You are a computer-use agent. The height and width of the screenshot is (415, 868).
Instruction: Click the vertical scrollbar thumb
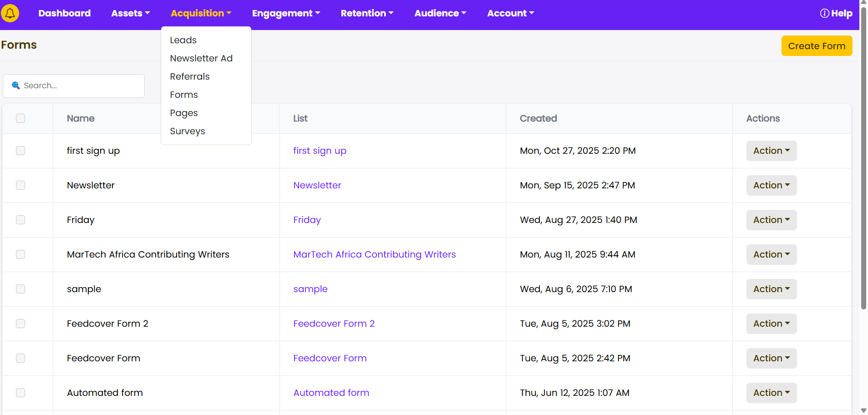[863, 155]
